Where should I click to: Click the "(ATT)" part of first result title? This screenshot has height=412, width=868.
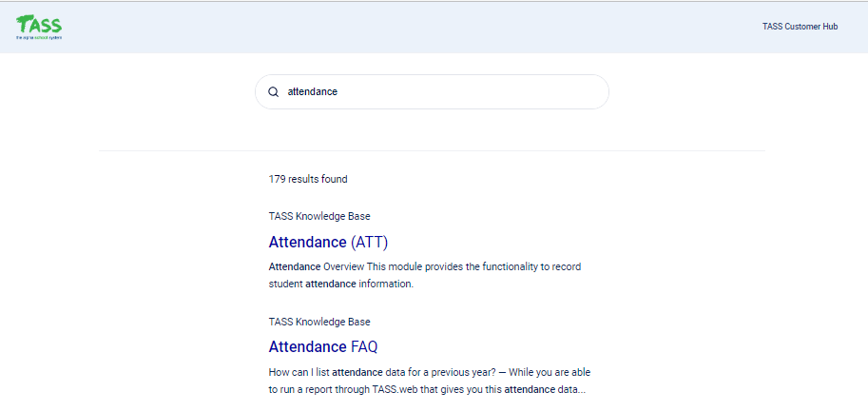tap(370, 242)
